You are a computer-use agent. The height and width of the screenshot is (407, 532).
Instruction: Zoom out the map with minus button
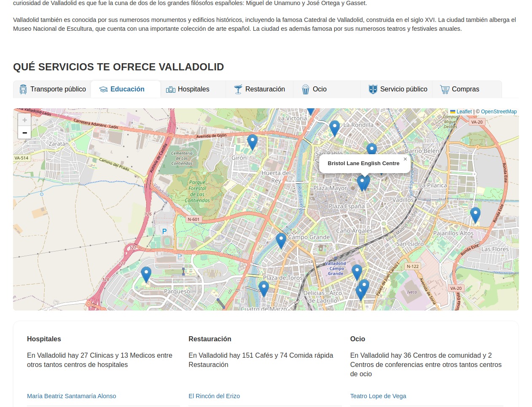pyautogui.click(x=24, y=133)
